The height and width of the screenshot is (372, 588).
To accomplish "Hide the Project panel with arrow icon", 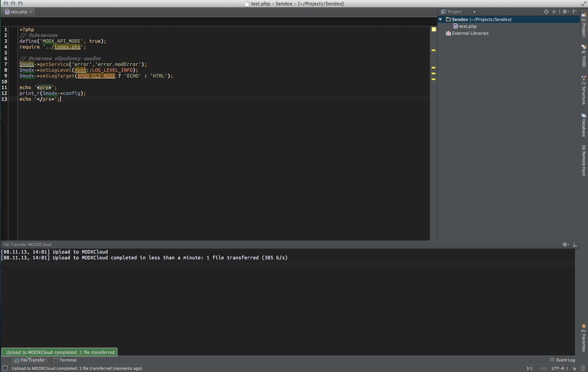I will tap(575, 12).
